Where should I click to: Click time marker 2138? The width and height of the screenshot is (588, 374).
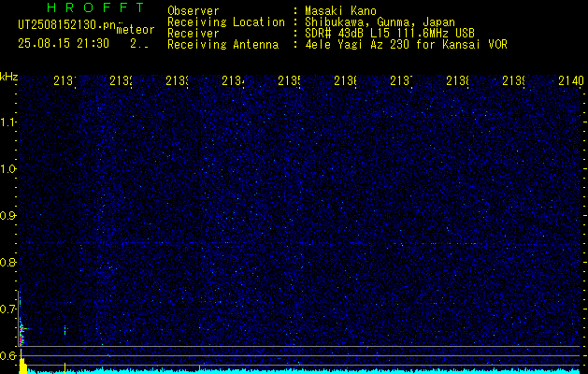point(457,80)
